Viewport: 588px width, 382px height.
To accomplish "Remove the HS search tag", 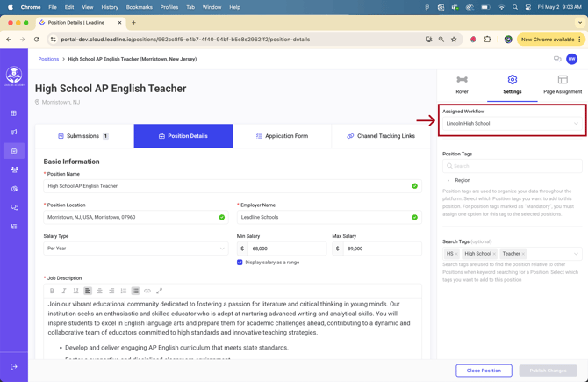I will coord(456,254).
